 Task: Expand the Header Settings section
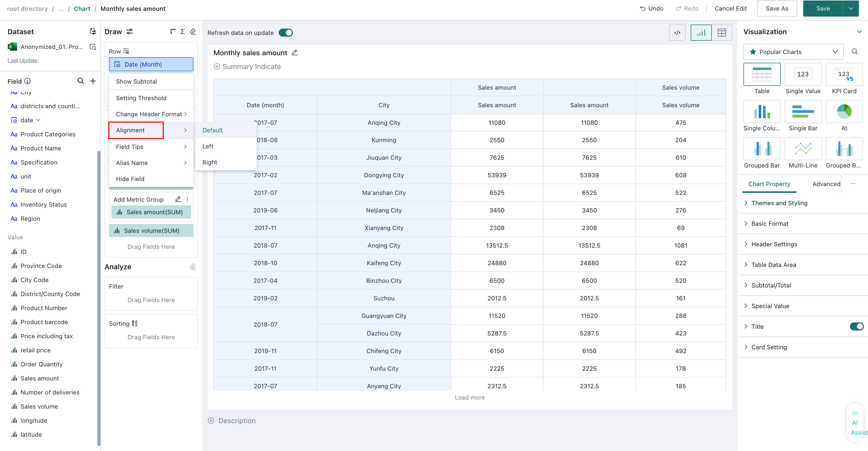(774, 244)
